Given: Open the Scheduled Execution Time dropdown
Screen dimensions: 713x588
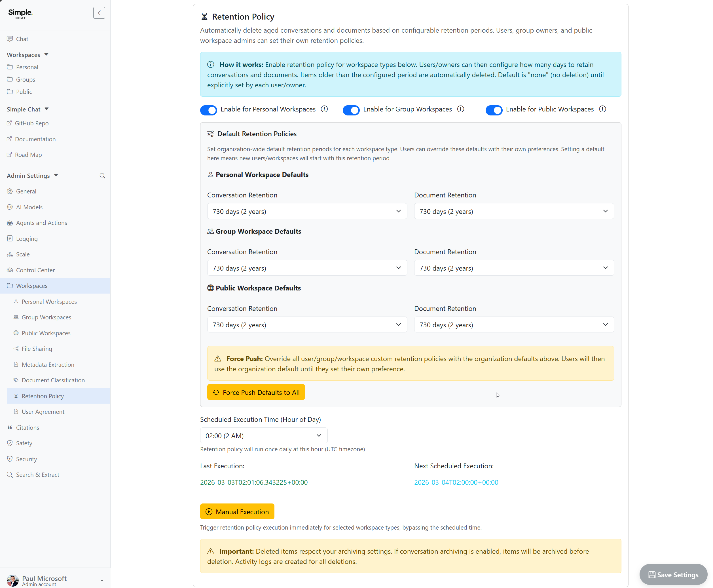Looking at the screenshot, I should (x=263, y=436).
